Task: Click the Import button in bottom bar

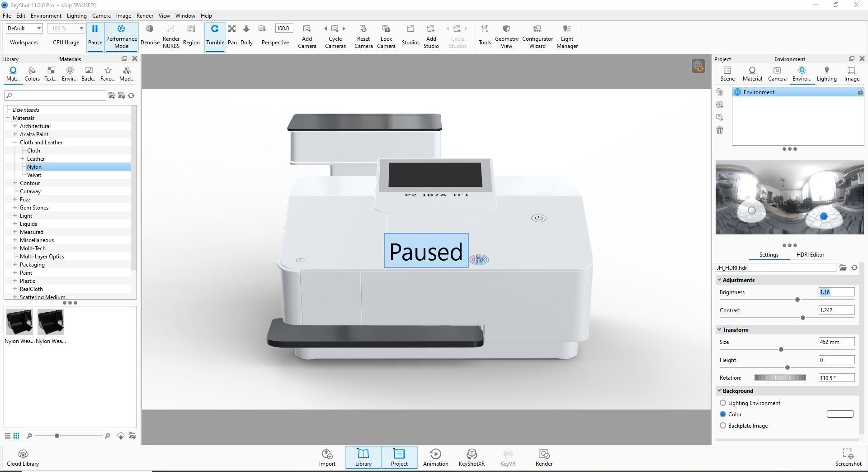Action: 327,458
